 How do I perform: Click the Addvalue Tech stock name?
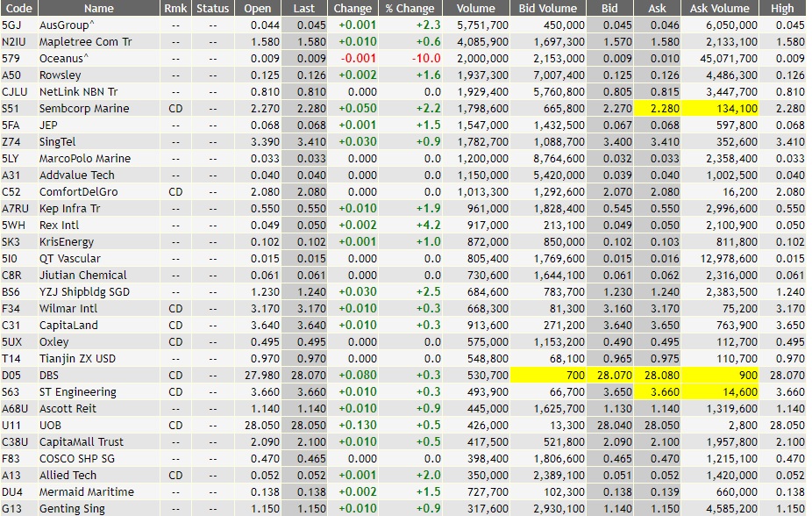(x=77, y=176)
